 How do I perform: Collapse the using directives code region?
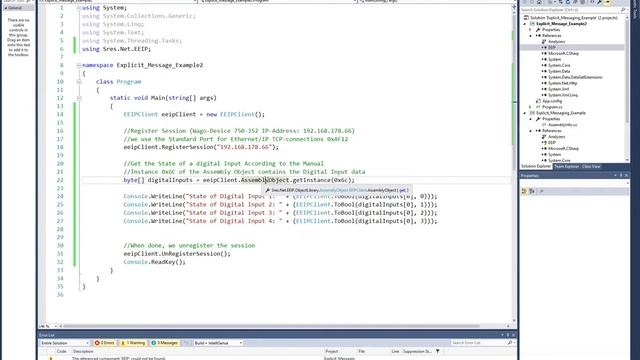(79, 8)
